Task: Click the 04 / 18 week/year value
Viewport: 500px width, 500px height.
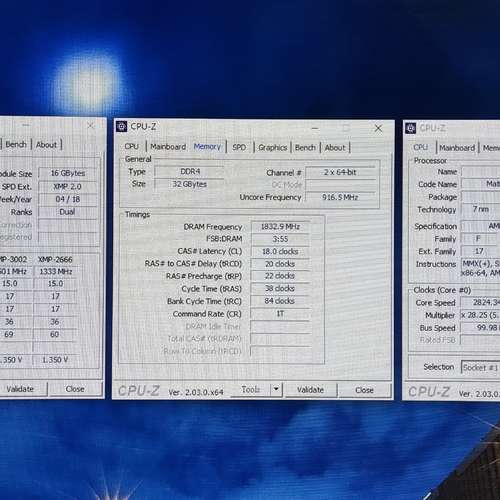Action: click(x=68, y=199)
